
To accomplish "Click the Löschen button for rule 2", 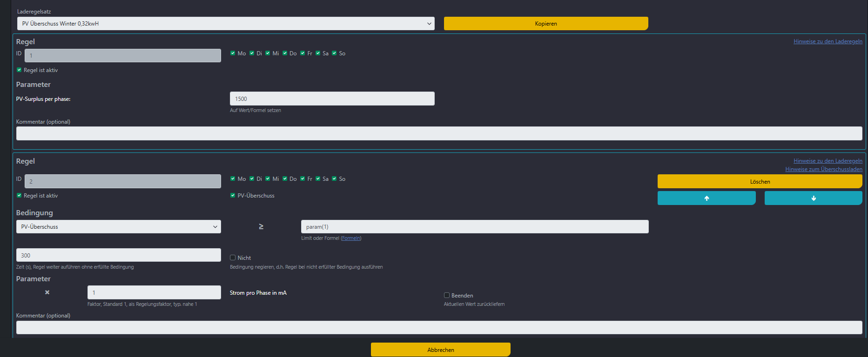I will (x=760, y=182).
